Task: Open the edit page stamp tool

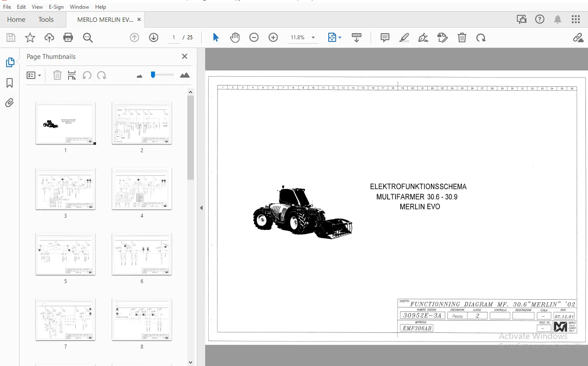Action: [442, 38]
